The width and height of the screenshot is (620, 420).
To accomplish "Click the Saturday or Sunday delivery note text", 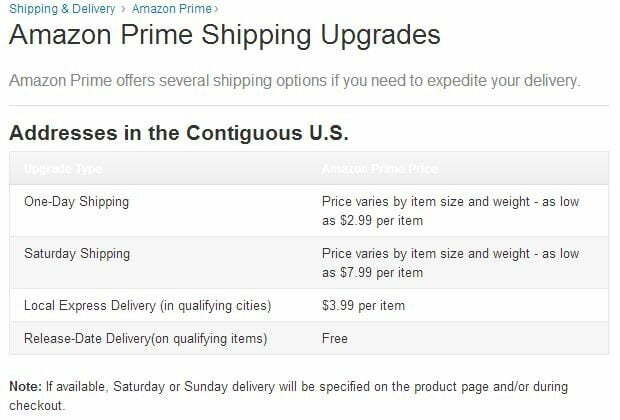I will [x=288, y=396].
